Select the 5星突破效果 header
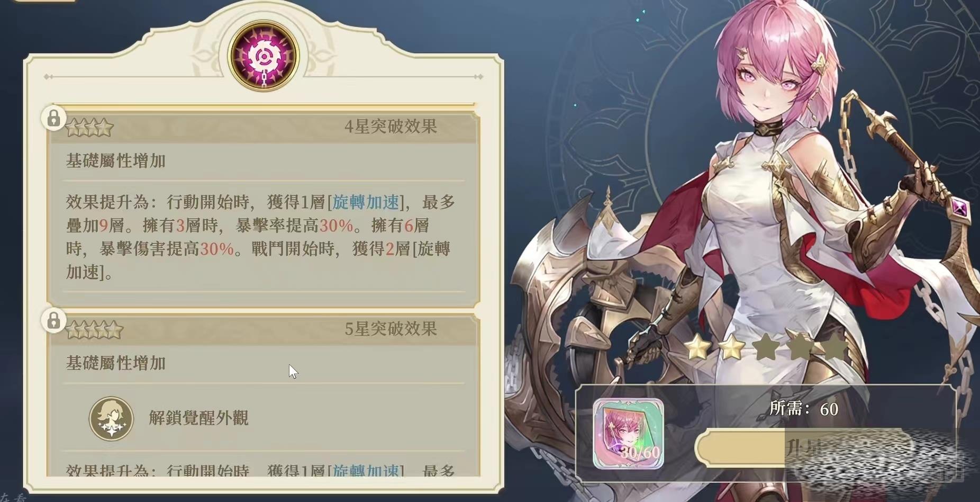Image resolution: width=980 pixels, height=502 pixels. click(x=391, y=329)
